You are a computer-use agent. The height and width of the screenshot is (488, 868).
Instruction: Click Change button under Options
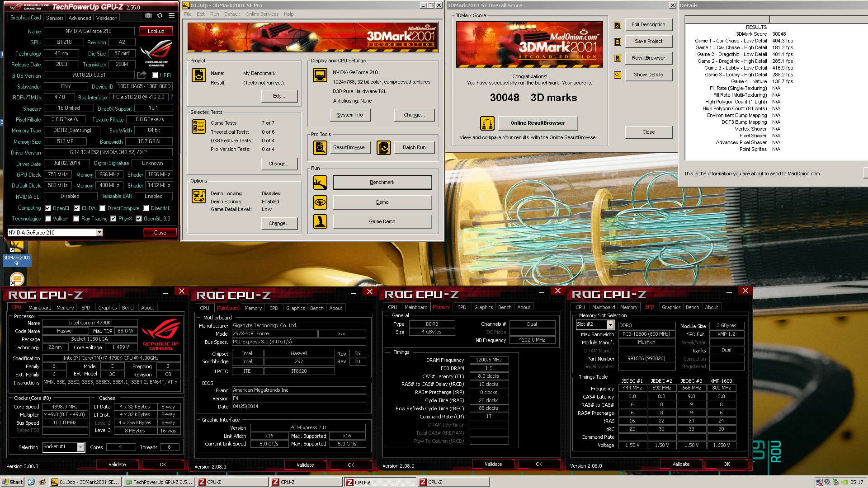click(279, 224)
